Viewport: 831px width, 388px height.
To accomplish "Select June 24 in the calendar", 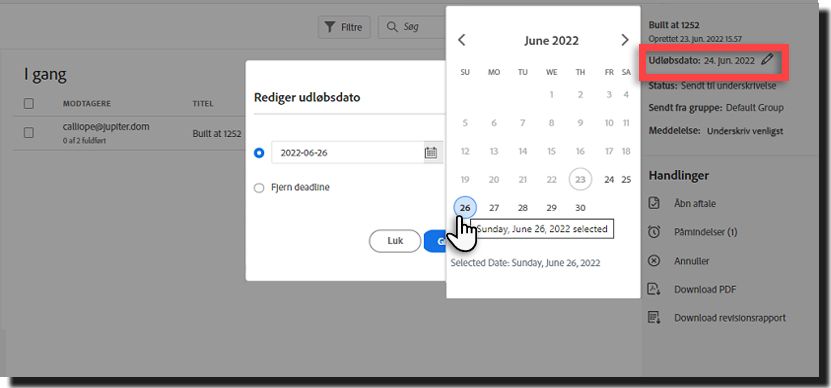I will coord(609,180).
